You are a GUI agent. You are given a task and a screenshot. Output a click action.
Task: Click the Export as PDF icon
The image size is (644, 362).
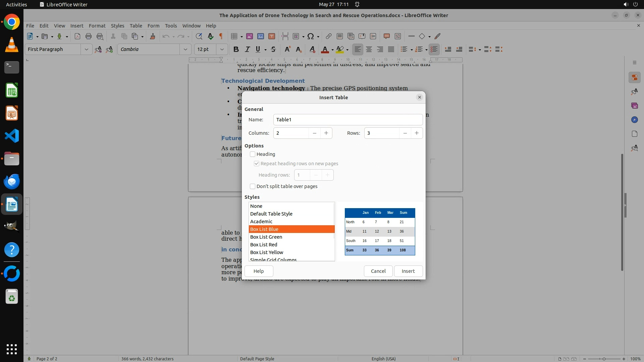point(77,36)
